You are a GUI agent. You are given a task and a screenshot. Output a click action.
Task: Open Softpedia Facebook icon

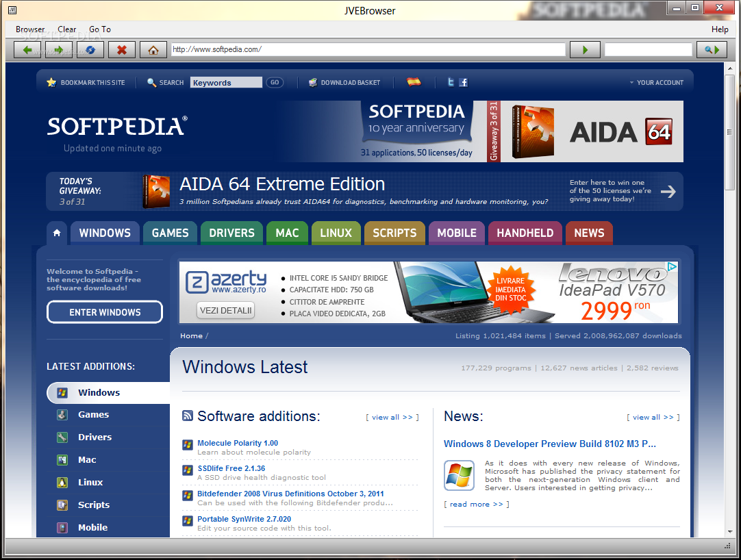pyautogui.click(x=463, y=82)
